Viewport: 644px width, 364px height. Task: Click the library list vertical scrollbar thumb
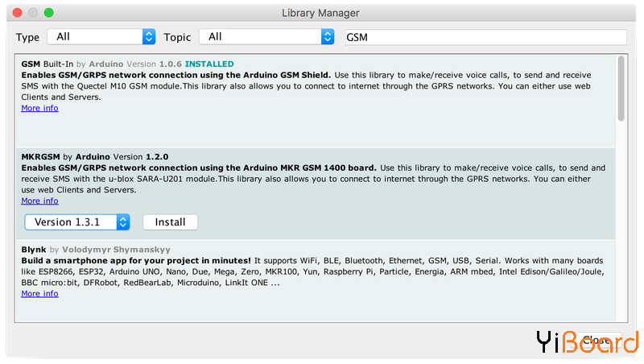click(x=621, y=89)
